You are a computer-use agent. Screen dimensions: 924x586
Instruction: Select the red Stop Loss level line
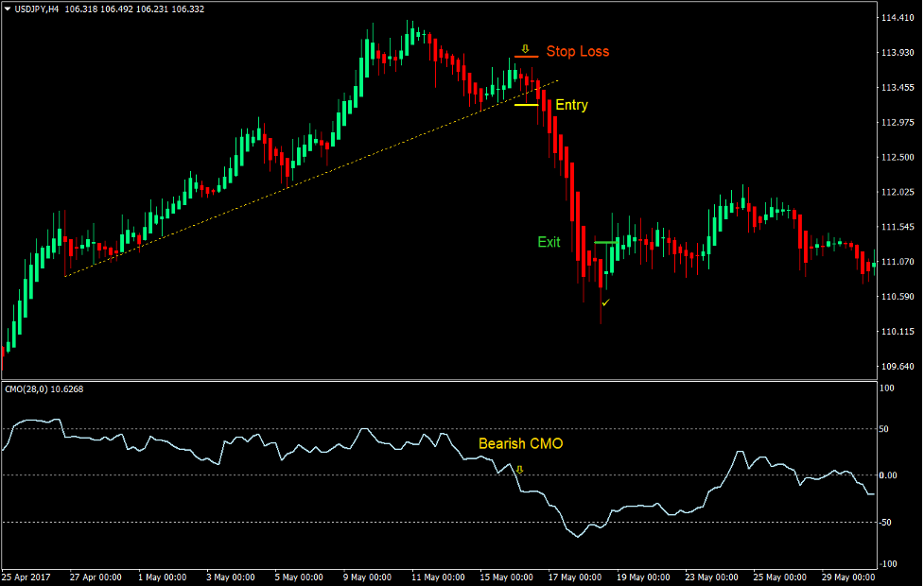click(526, 57)
